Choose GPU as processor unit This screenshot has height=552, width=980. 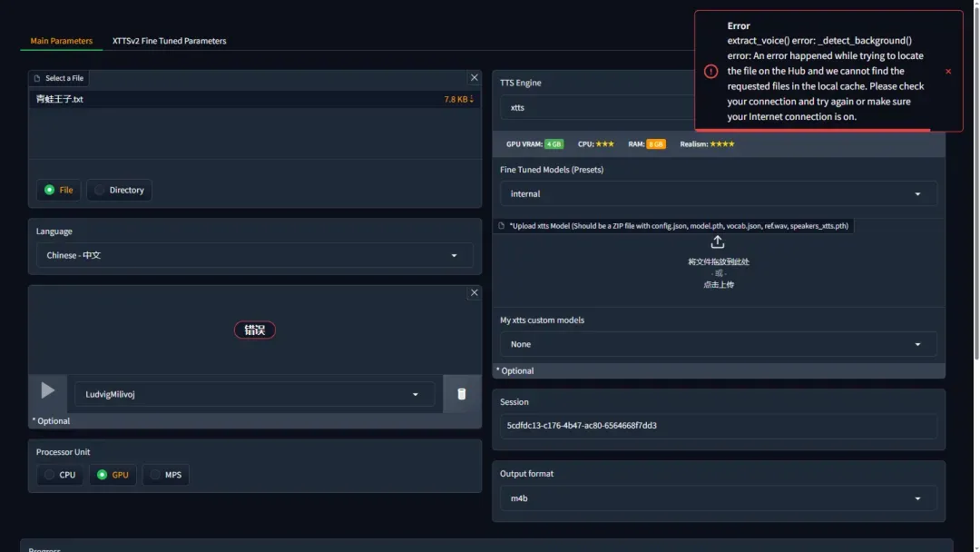coord(113,475)
